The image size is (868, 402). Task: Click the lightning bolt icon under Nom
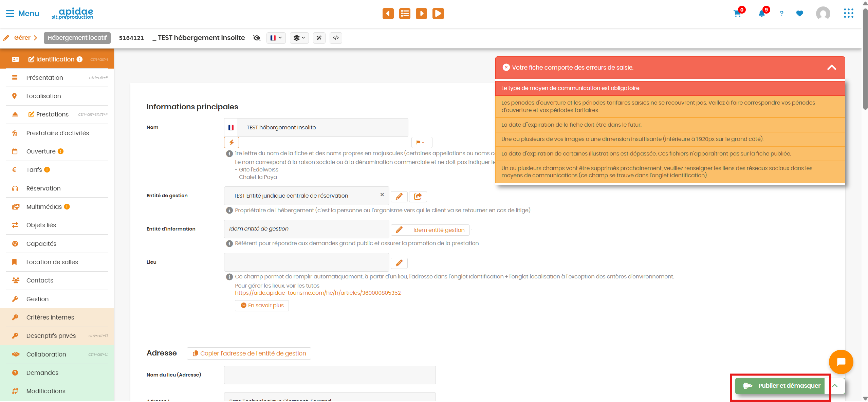point(232,142)
